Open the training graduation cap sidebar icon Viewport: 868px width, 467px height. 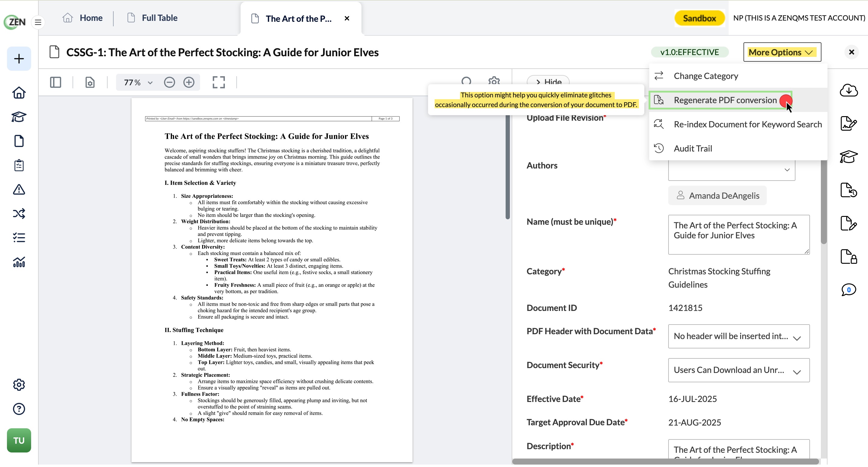click(x=19, y=117)
